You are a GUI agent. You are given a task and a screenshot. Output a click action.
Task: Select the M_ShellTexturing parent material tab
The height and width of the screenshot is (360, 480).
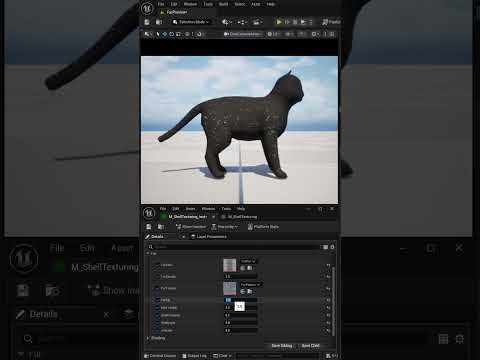pos(239,217)
